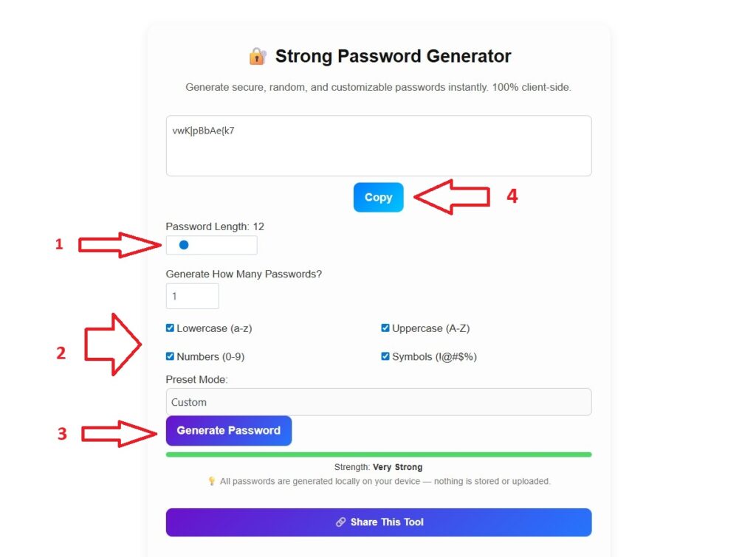
Task: Disable the Symbols (!@#$%) checkbox
Action: [x=385, y=356]
